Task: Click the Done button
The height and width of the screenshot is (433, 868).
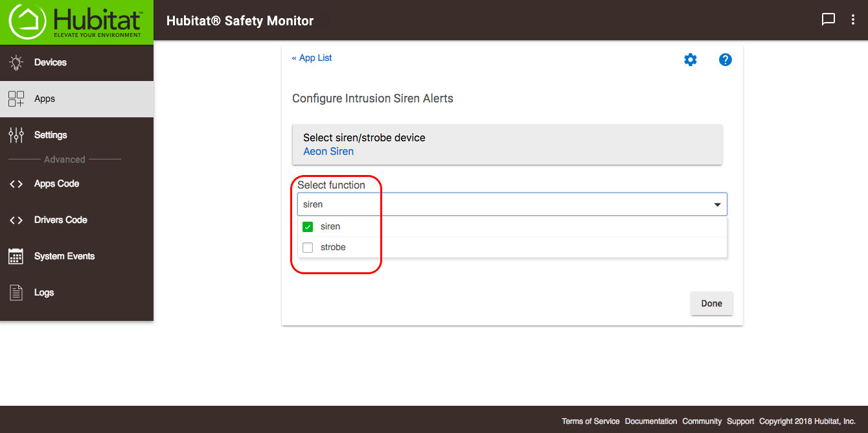Action: [x=711, y=303]
